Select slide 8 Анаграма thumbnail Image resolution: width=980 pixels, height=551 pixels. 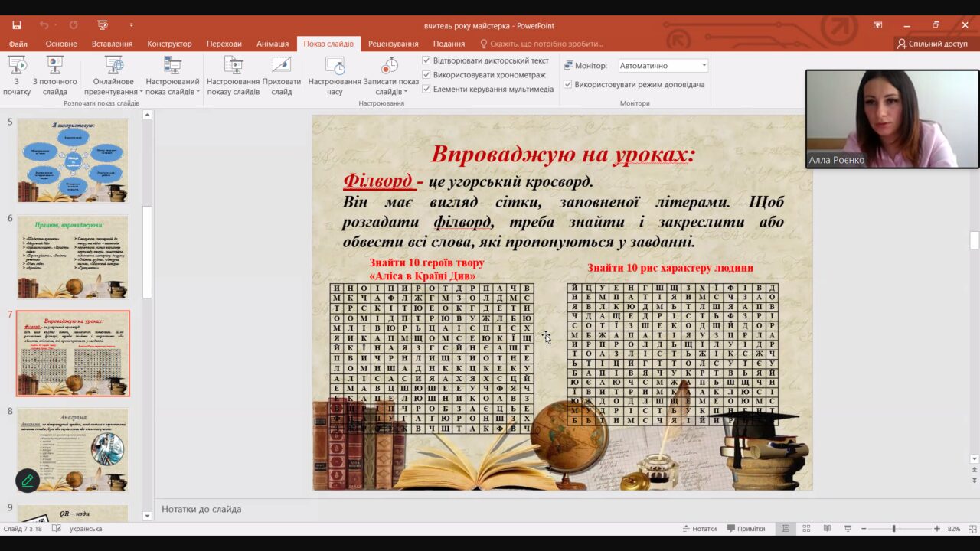click(73, 450)
